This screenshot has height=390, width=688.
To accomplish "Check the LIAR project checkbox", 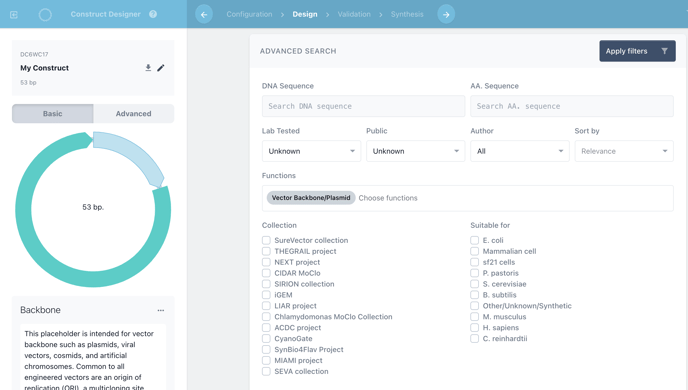I will point(266,306).
